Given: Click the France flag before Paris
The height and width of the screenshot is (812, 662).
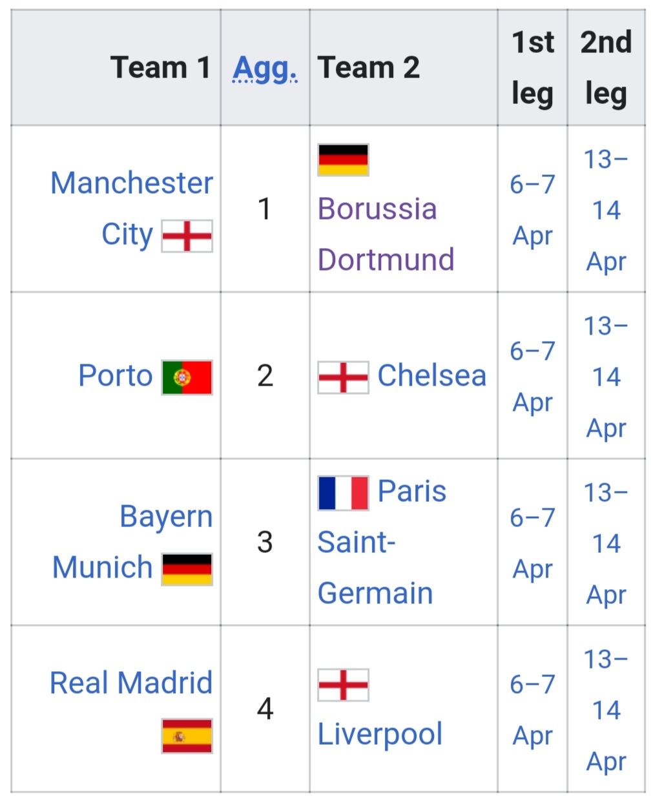Looking at the screenshot, I should coord(343,493).
